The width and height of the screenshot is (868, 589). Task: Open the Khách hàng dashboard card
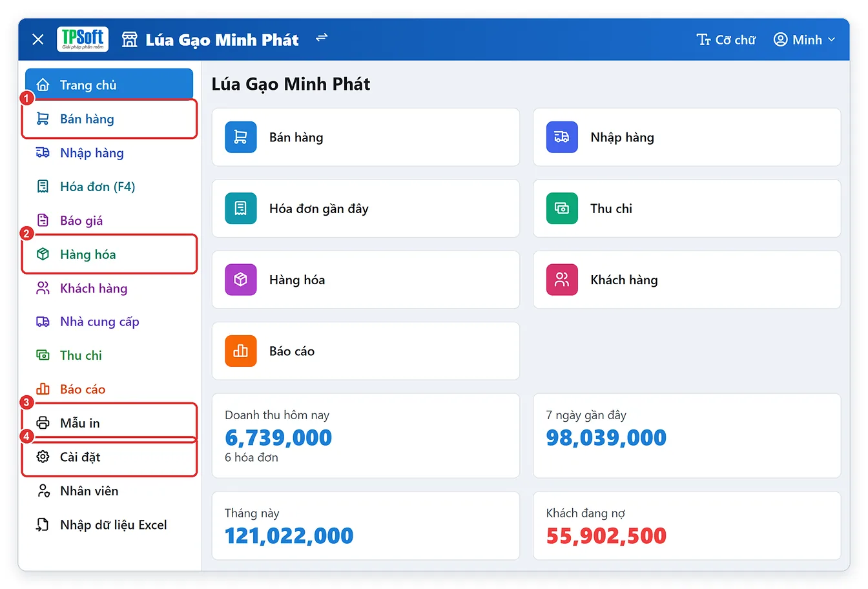687,280
